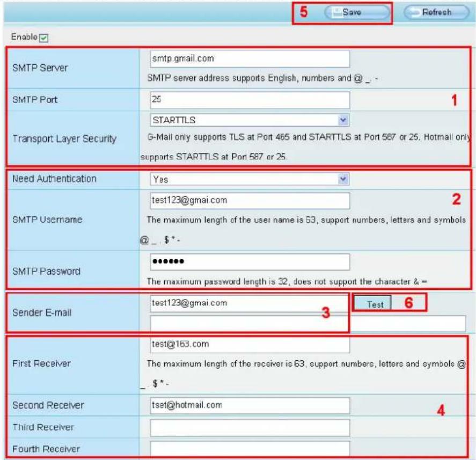Click the SMTP Server input field

(x=250, y=59)
